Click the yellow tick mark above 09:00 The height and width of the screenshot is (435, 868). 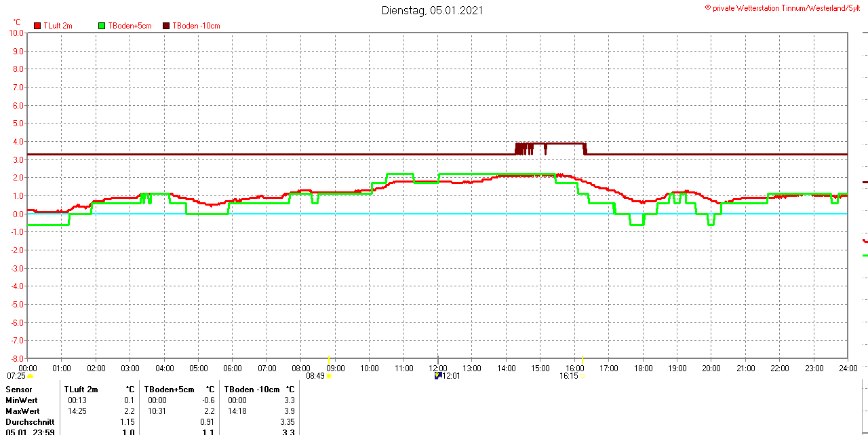[329, 359]
